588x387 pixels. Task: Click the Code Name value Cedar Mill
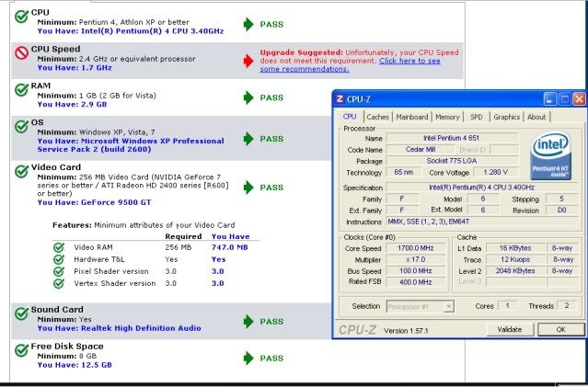point(420,150)
